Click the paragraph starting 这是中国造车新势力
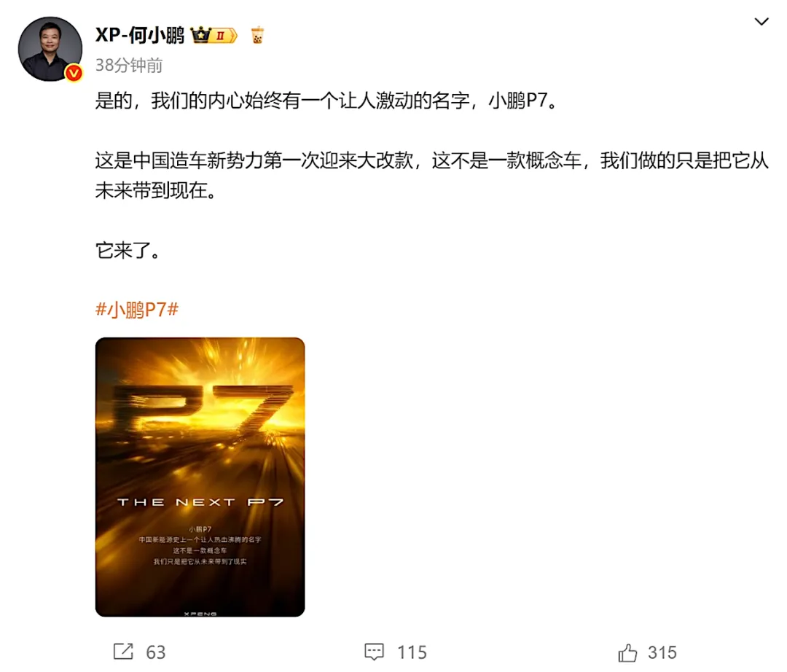 pos(431,175)
